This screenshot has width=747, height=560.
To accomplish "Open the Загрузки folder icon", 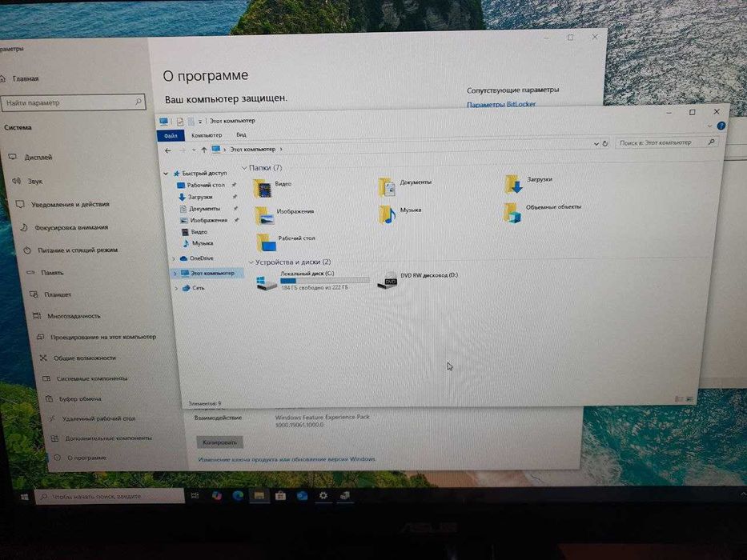I will pyautogui.click(x=513, y=184).
